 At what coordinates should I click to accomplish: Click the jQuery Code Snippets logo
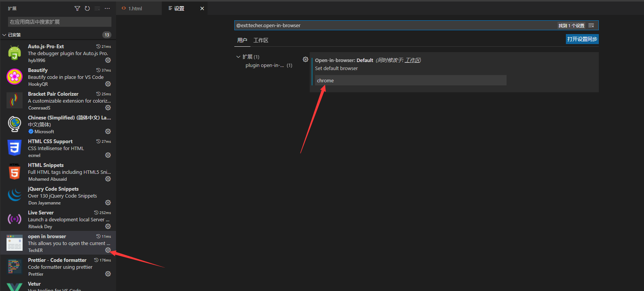(x=15, y=195)
